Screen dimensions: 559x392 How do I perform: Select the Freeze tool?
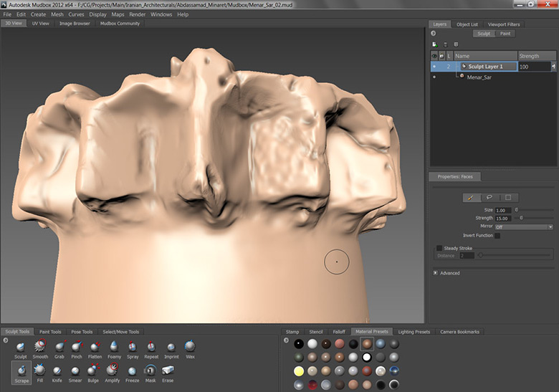point(132,371)
